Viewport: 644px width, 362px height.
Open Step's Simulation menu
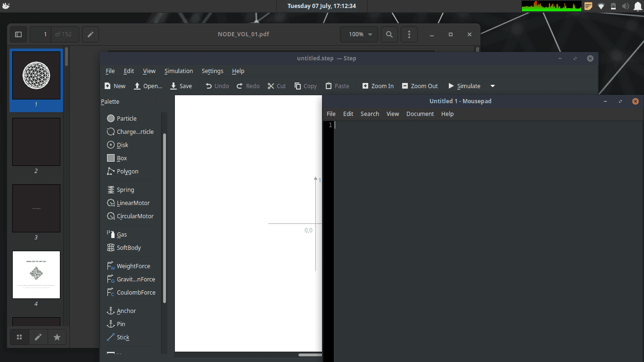(x=179, y=71)
